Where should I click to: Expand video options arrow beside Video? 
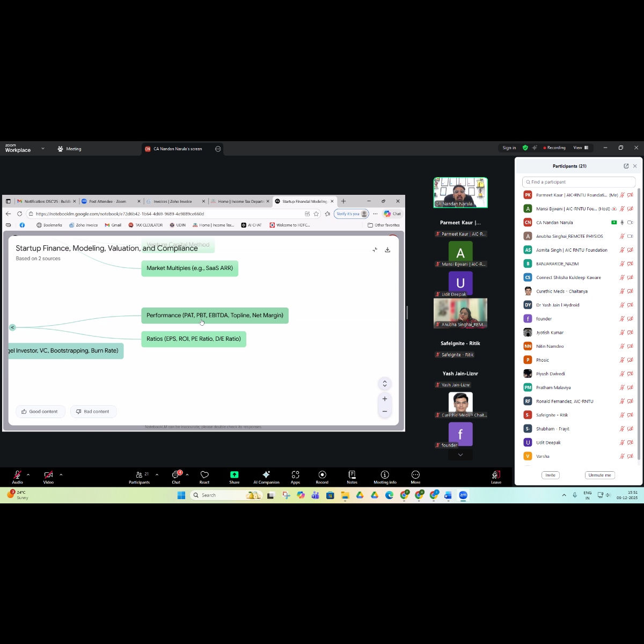click(x=61, y=474)
